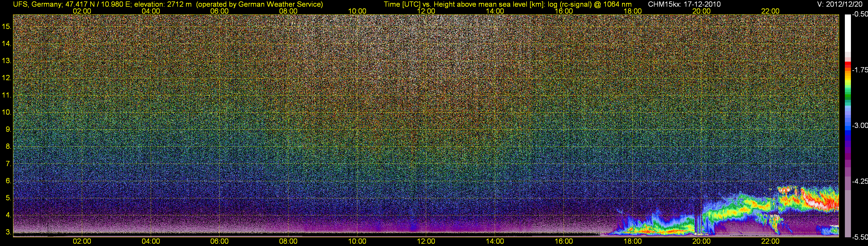Image resolution: width=868 pixels, height=246 pixels.
Task: Click the top axis label 06:00
Action: pyautogui.click(x=219, y=11)
